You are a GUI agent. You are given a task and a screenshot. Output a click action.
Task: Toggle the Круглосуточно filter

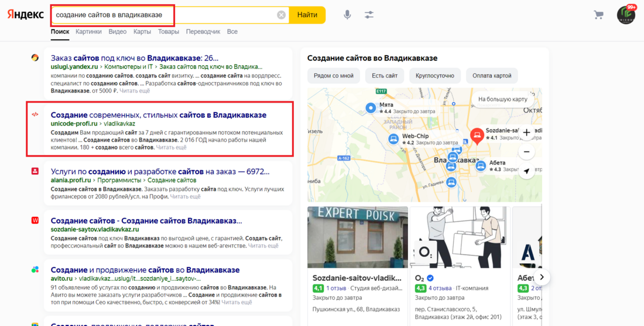tap(435, 76)
